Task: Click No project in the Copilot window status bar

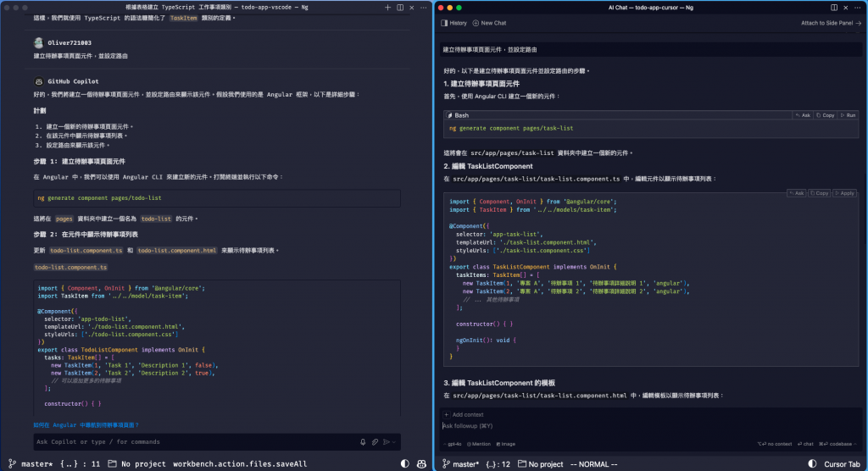Action: [x=136, y=464]
